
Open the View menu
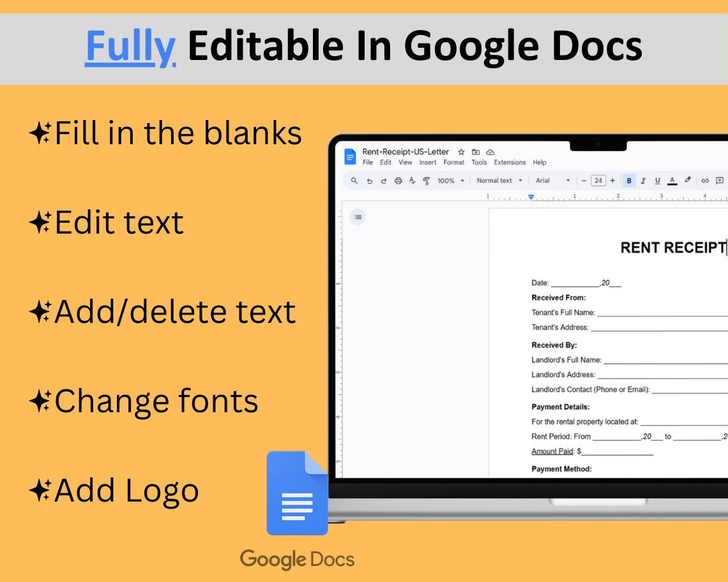(x=406, y=163)
